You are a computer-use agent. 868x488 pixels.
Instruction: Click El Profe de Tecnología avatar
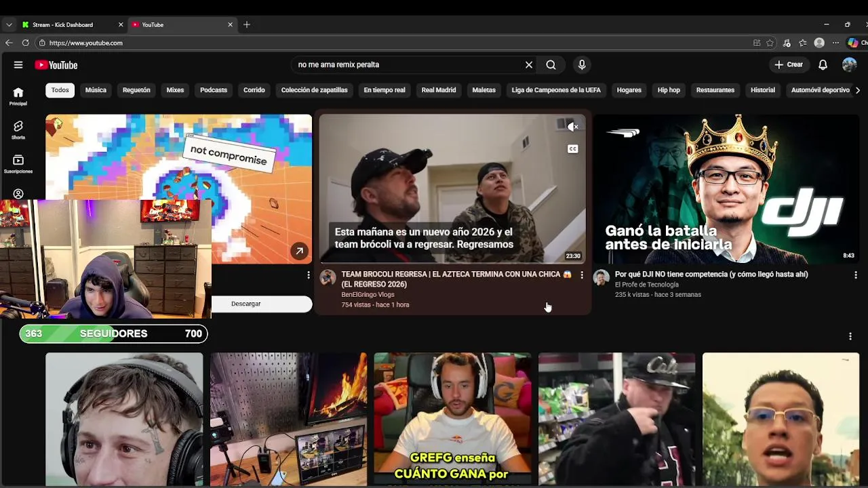click(x=601, y=277)
